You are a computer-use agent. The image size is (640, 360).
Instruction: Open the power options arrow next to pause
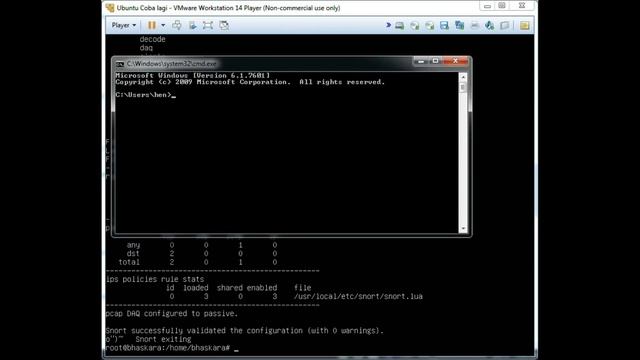(163, 25)
